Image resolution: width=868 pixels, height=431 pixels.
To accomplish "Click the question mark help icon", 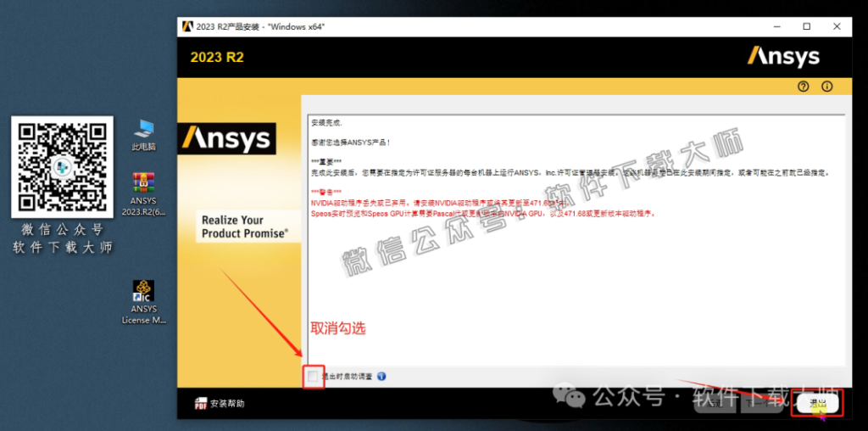I will [804, 87].
